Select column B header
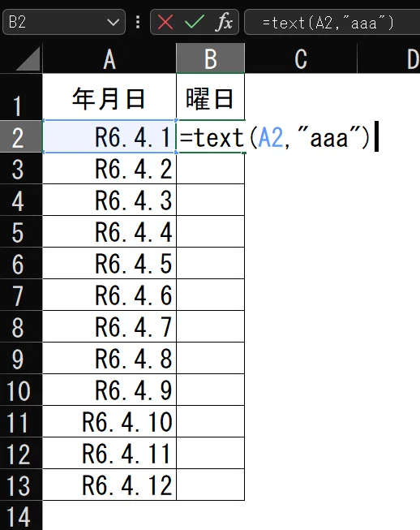 210,58
